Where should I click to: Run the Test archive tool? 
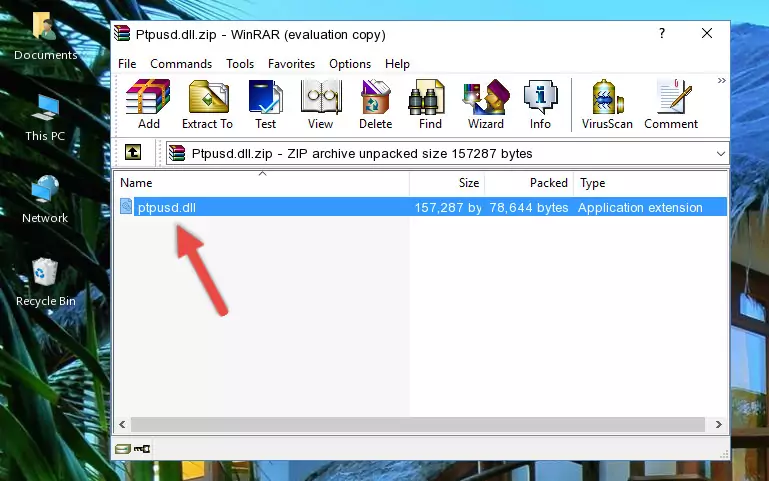point(265,104)
